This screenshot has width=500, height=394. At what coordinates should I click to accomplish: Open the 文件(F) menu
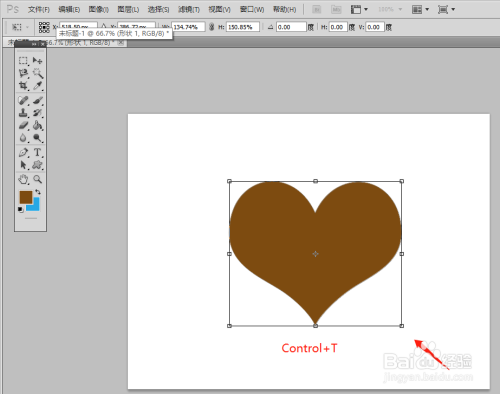coord(39,9)
